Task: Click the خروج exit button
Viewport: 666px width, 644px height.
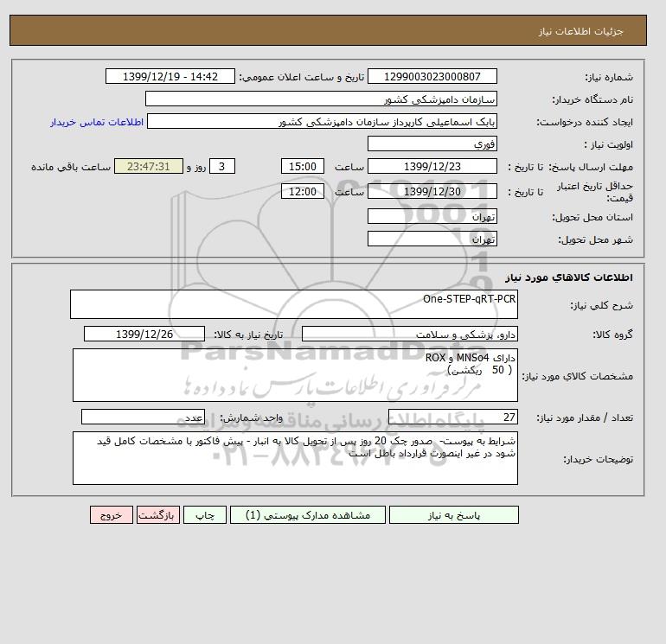Action: click(112, 515)
